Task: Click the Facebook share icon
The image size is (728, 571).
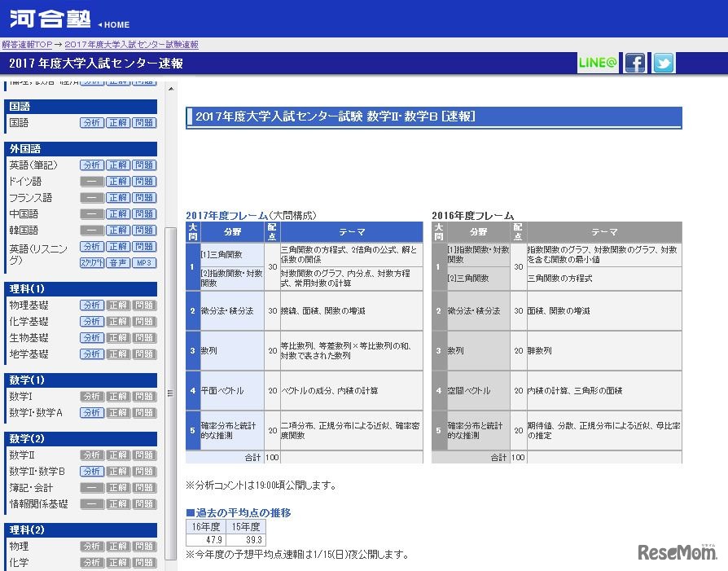Action: (x=634, y=63)
